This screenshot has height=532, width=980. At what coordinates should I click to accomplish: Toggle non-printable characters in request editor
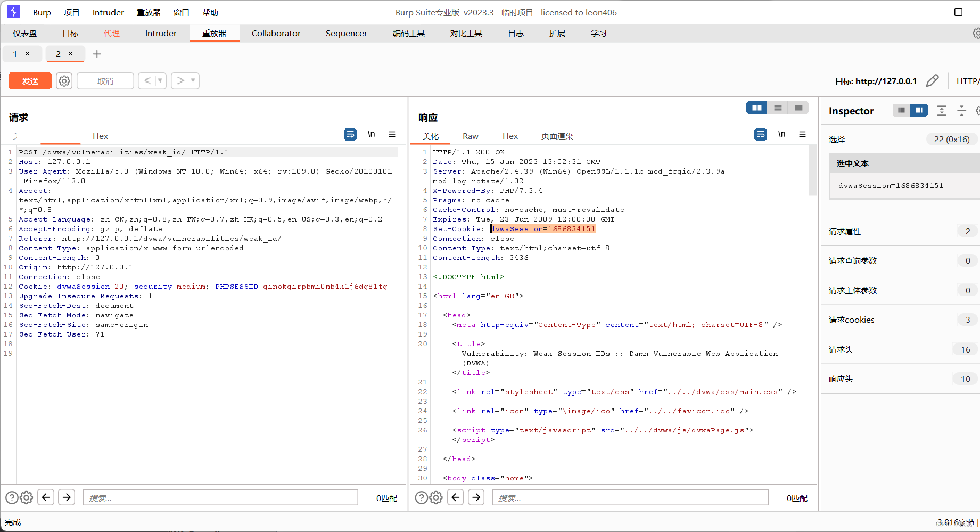372,134
